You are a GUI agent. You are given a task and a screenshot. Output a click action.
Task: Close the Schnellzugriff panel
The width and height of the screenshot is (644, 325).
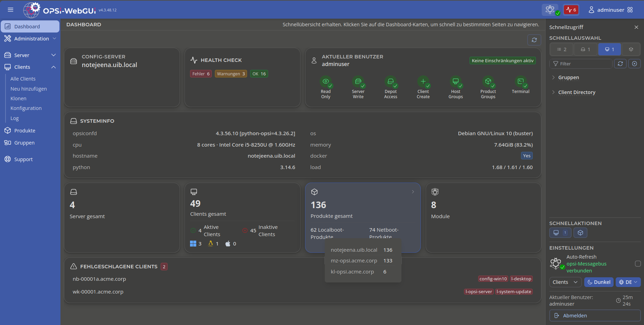point(636,27)
